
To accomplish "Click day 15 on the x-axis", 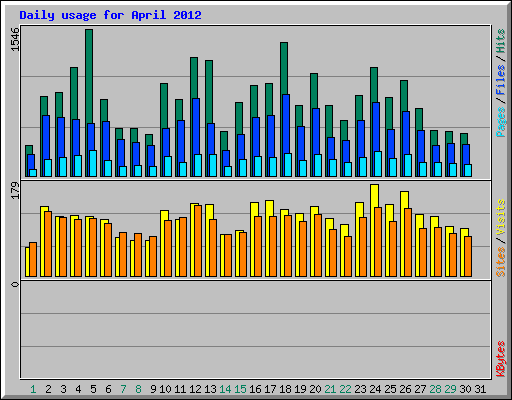I will click(x=240, y=389).
